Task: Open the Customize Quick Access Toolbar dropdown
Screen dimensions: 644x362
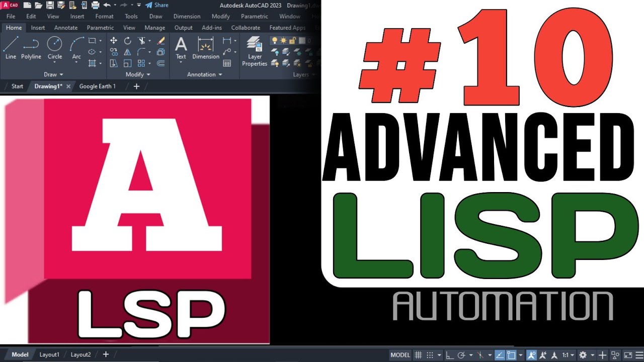Action: 139,5
